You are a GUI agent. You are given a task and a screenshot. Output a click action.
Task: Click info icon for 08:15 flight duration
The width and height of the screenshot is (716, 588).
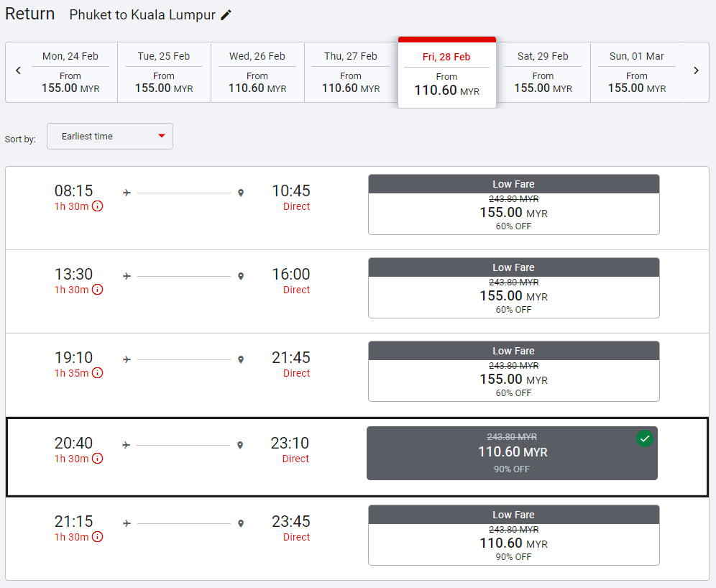(97, 206)
